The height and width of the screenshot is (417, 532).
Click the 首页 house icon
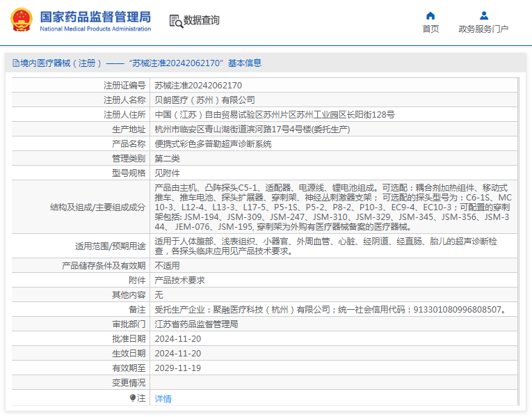point(430,15)
